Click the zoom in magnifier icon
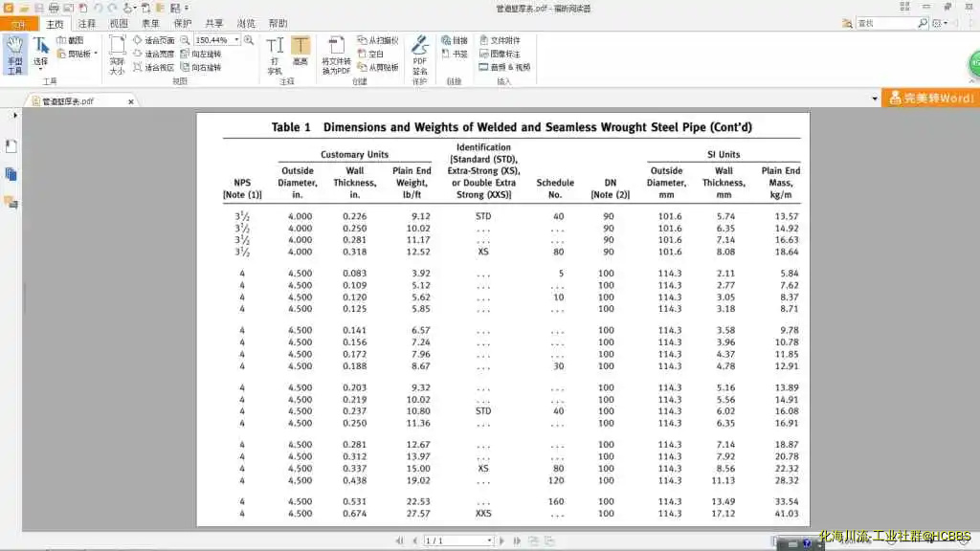980x551 pixels. [x=249, y=40]
